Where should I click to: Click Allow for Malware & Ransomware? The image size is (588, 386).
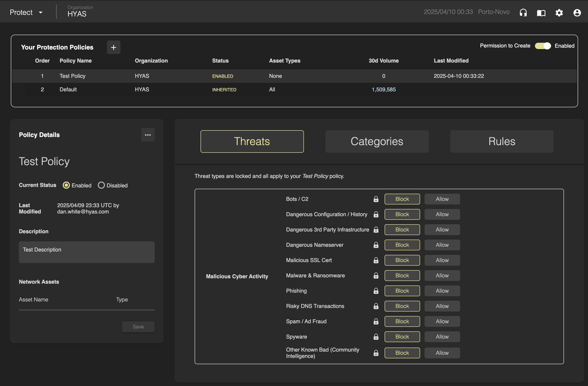(442, 276)
